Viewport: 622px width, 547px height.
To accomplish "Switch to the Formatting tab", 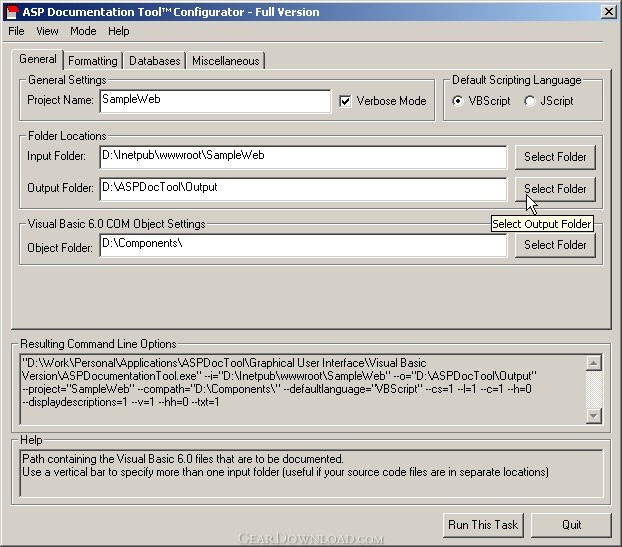I will [93, 61].
